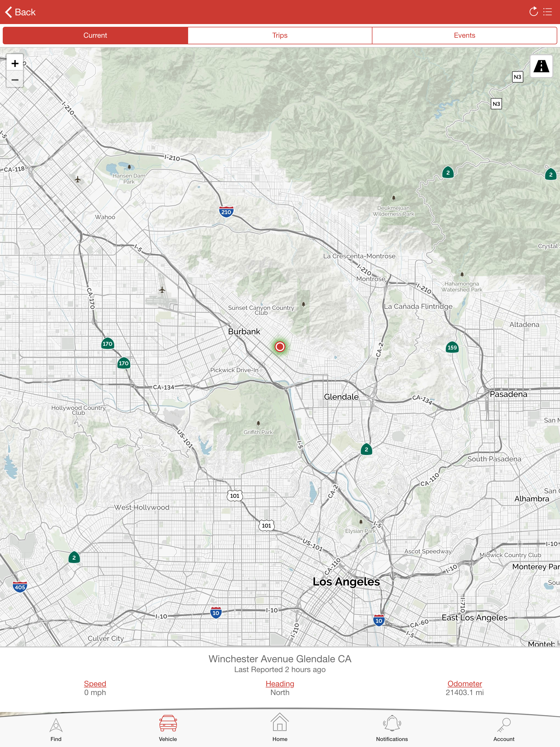The width and height of the screenshot is (560, 747).
Task: Tap the airport icon near Burbank
Action: (162, 290)
